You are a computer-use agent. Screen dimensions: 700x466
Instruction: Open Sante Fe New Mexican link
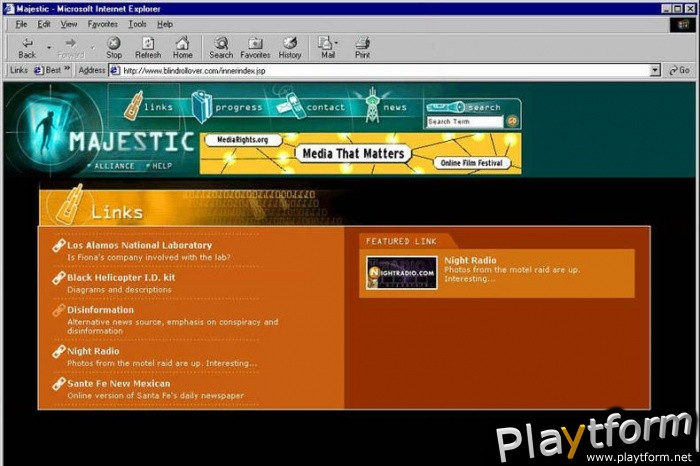pos(119,383)
